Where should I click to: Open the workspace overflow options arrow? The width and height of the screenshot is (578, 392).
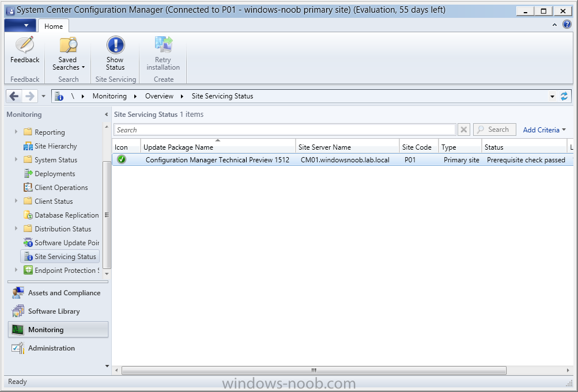click(107, 366)
